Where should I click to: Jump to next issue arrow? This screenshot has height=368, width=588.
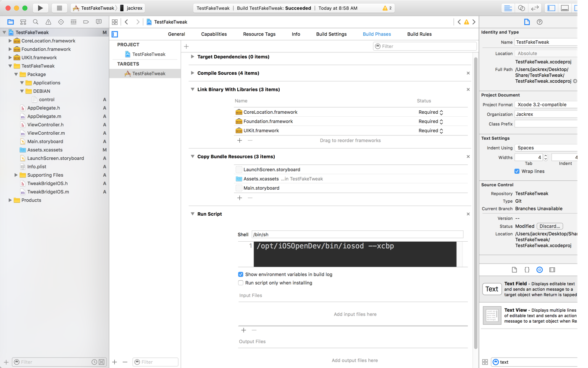pos(474,22)
